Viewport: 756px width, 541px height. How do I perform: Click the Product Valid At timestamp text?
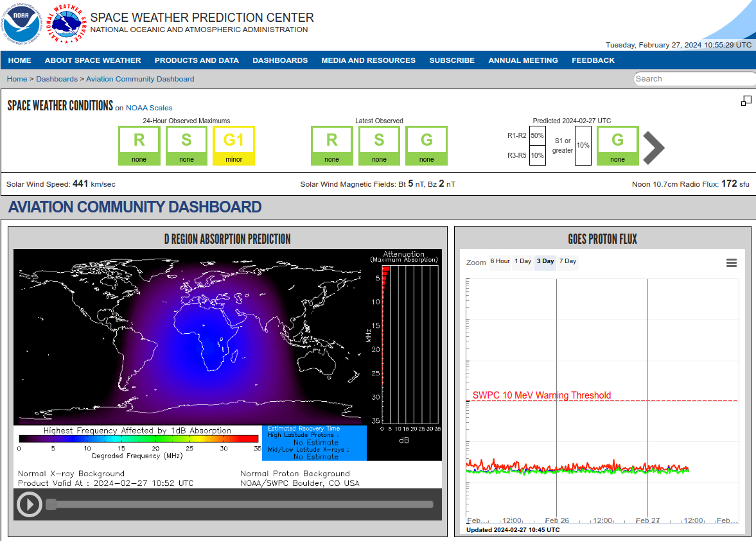(x=105, y=483)
